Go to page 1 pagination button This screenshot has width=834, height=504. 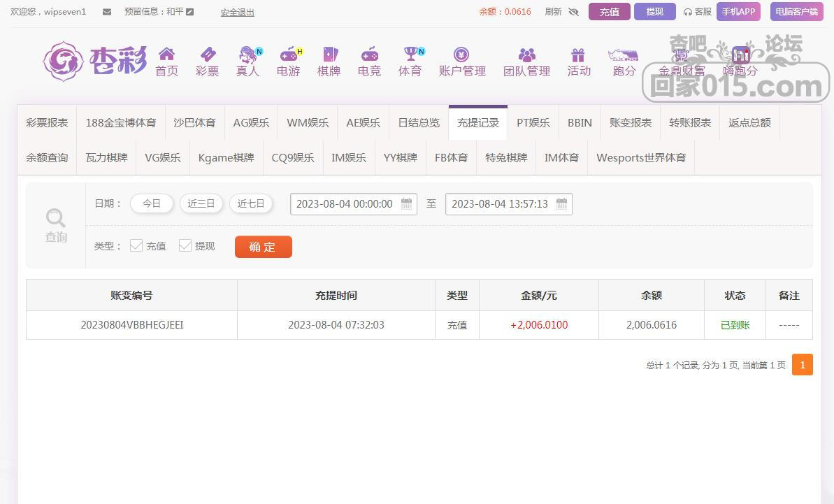(x=802, y=365)
